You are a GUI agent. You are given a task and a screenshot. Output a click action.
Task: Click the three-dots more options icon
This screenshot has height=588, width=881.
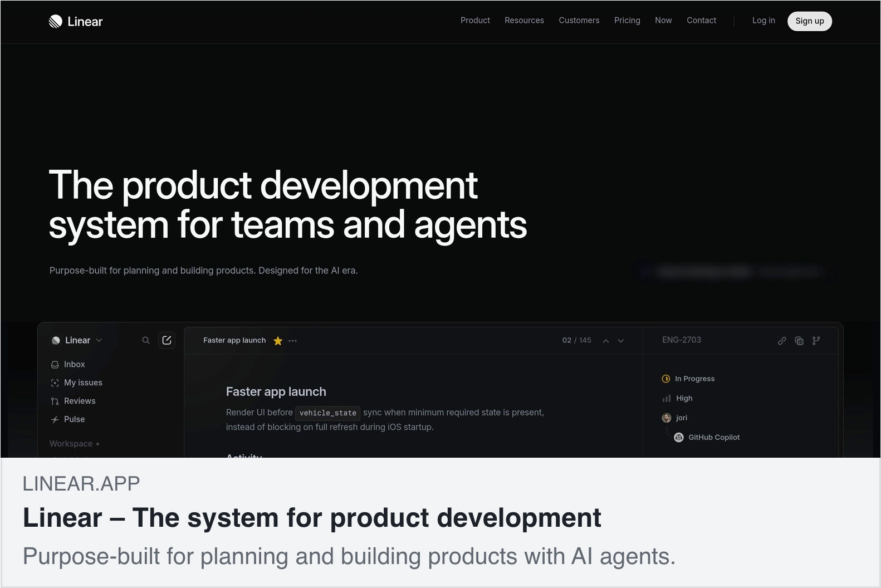(x=293, y=341)
